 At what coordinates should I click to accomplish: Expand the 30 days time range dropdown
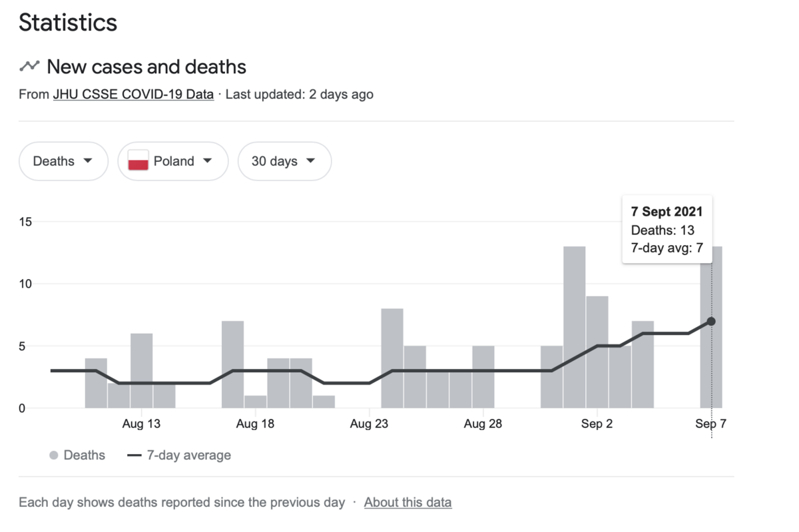284,161
